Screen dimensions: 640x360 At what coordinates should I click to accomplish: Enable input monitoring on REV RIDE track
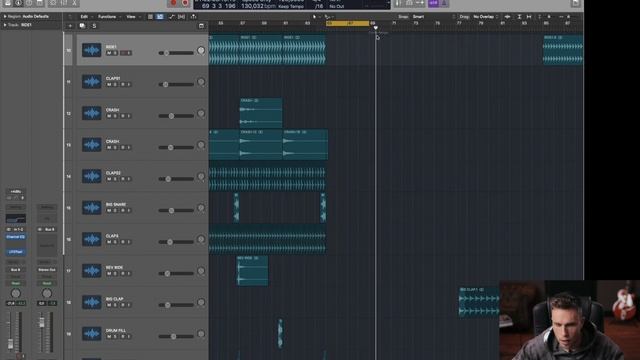coord(129,273)
